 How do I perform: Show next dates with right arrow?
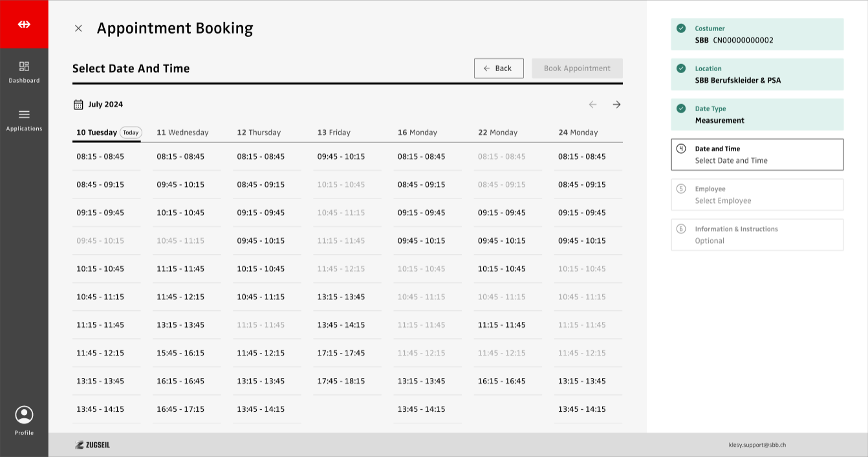pyautogui.click(x=616, y=105)
